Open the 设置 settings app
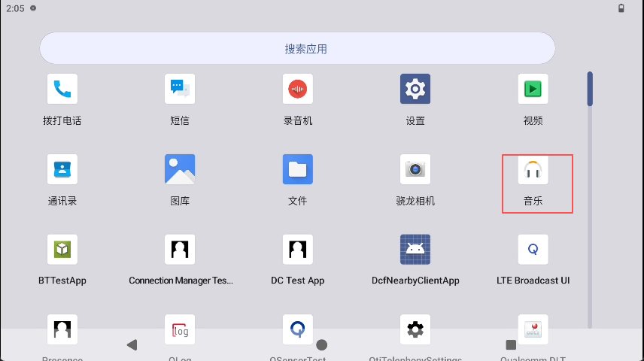Screen dimensions: 644x361 (415, 89)
